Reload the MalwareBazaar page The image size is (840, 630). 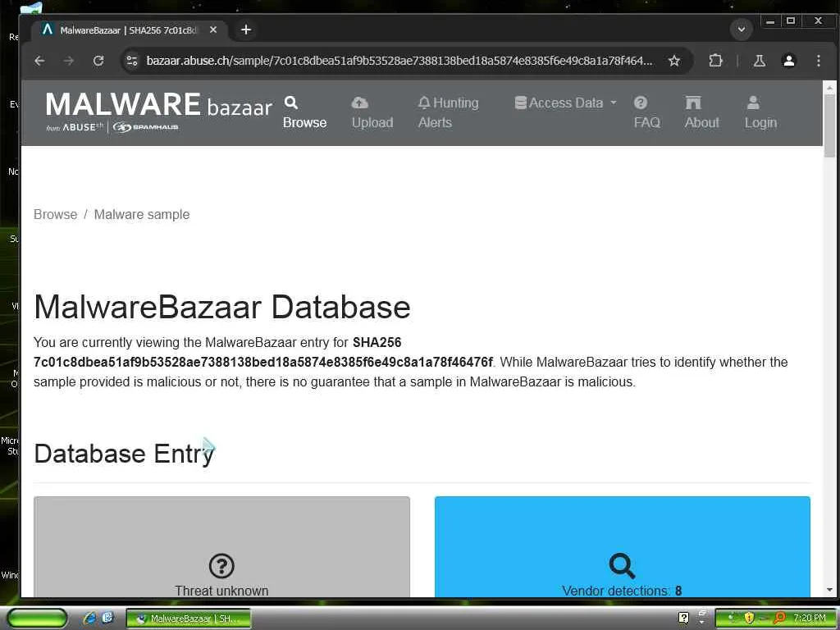(98, 61)
